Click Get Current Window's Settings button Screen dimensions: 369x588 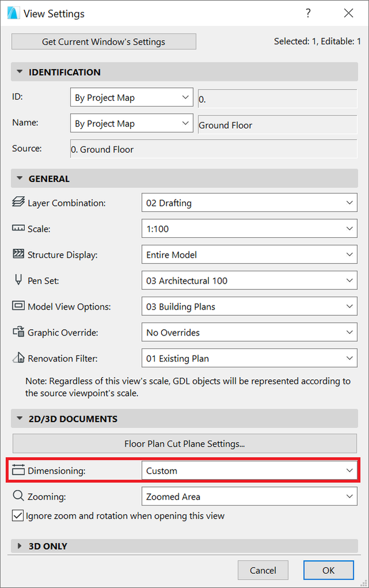coord(104,42)
